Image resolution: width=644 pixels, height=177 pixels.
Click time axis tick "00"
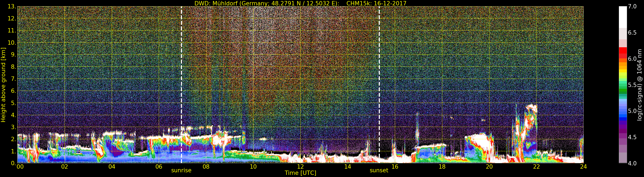20,167
